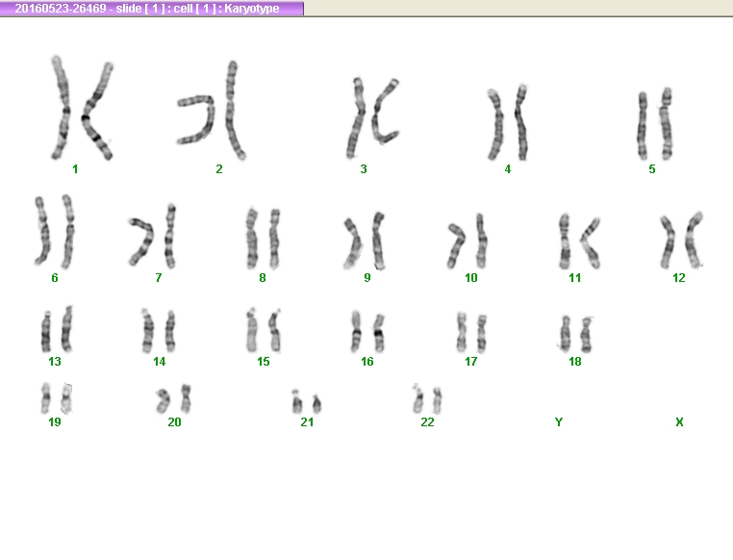Image resolution: width=733 pixels, height=560 pixels.
Task: Click the chromosome 8 pair image
Action: pyautogui.click(x=263, y=239)
